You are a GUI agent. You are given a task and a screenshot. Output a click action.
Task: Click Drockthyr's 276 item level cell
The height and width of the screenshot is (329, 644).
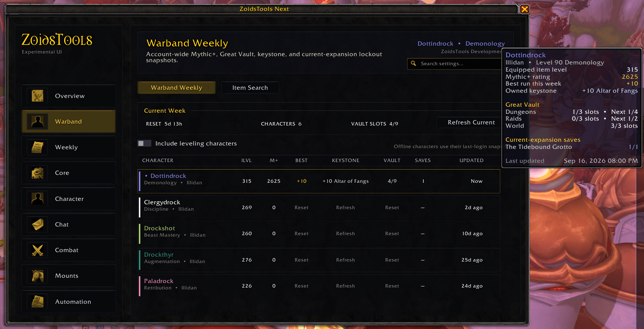pyautogui.click(x=247, y=260)
